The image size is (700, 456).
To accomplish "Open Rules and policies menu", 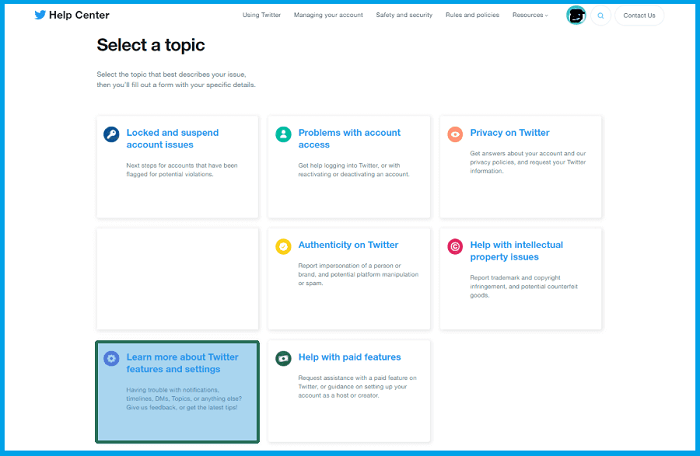I will coord(472,15).
